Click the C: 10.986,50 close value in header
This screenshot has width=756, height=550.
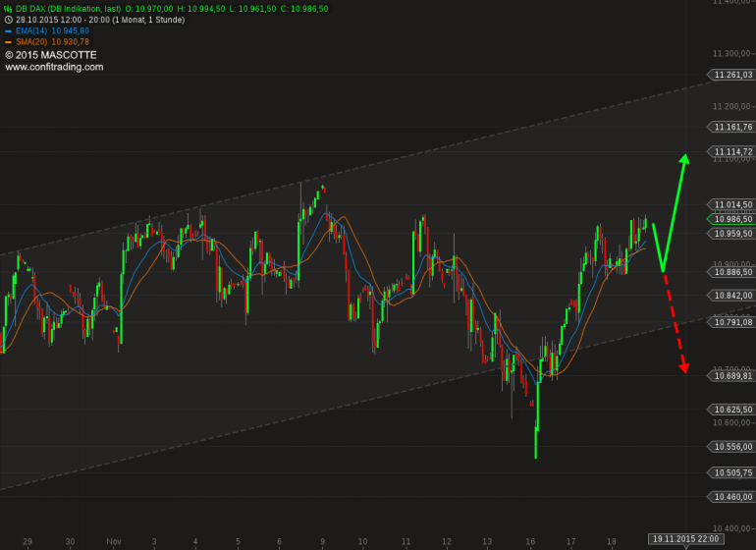pyautogui.click(x=304, y=9)
